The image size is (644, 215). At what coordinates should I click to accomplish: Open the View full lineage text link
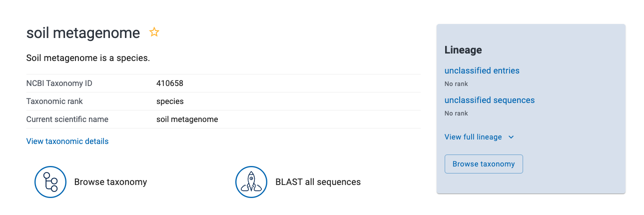tap(473, 137)
